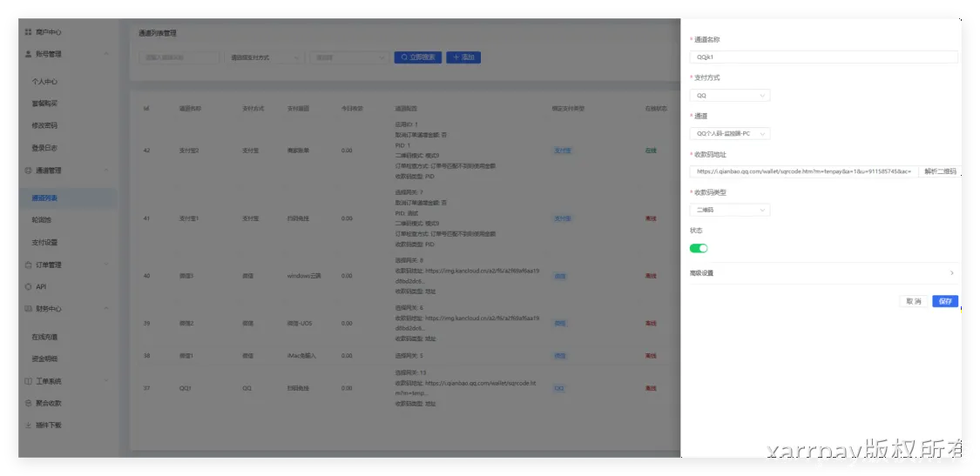Screen dimensions: 980x476
Task: Open the 收款码类型 dropdown showing 二维码
Action: click(730, 210)
